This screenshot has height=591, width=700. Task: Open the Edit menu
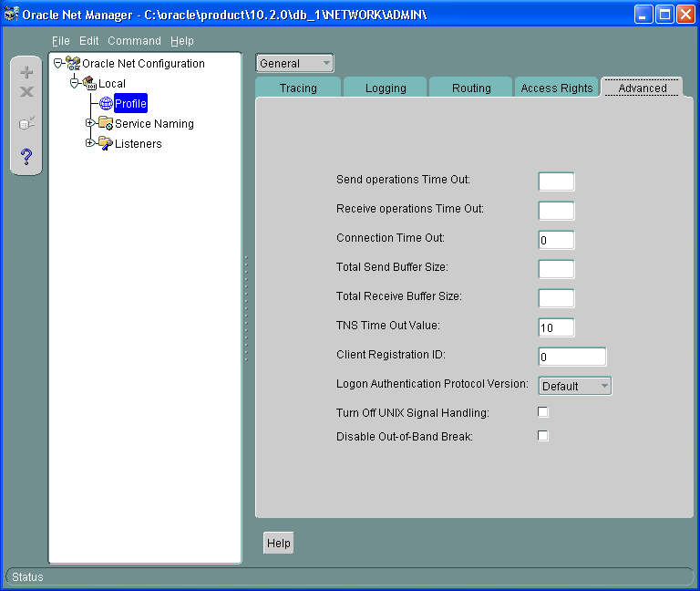pyautogui.click(x=88, y=41)
